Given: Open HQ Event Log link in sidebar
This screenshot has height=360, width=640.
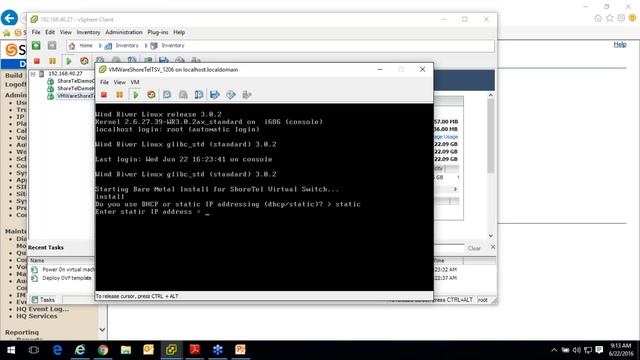Looking at the screenshot, I should point(42,309).
